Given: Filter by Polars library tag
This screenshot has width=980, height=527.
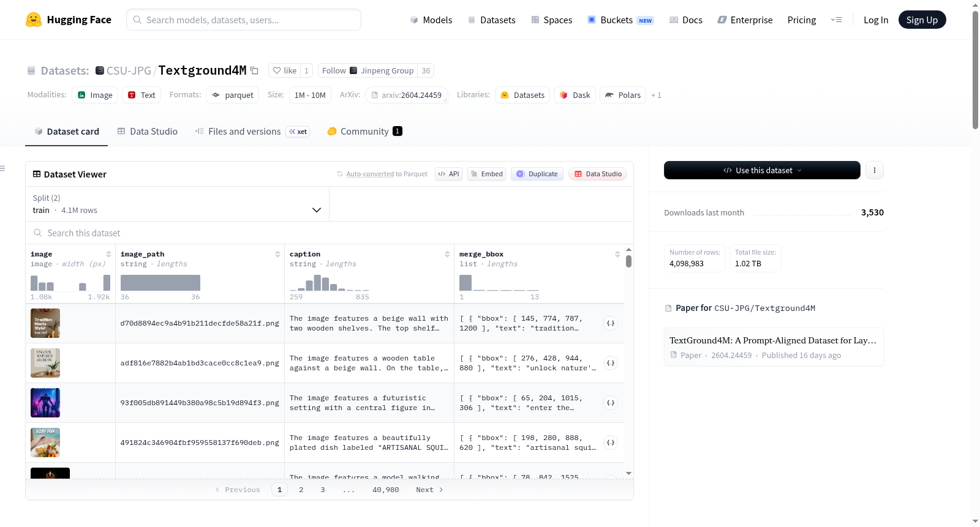Looking at the screenshot, I should 623,95.
